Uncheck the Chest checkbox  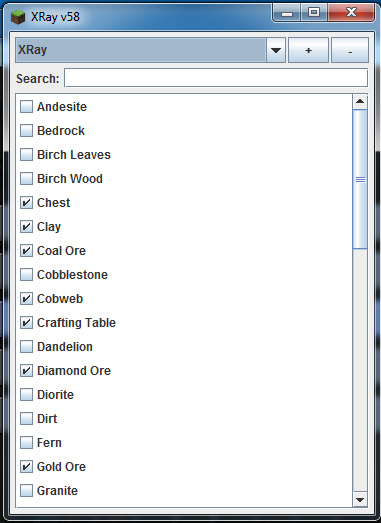pos(26,202)
